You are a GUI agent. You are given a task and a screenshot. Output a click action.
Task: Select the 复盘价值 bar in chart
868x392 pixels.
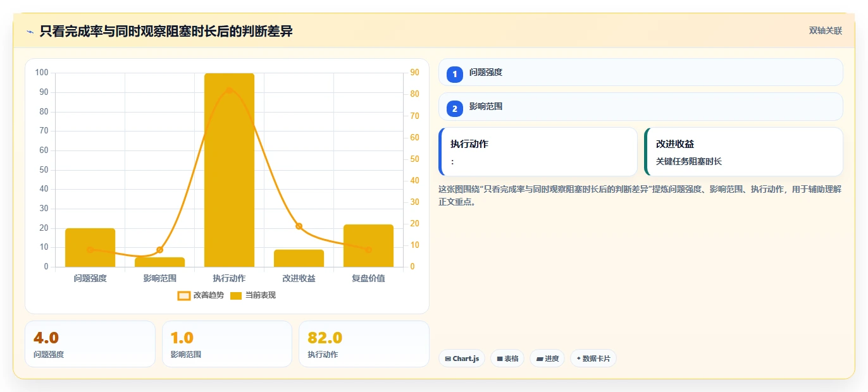368,246
